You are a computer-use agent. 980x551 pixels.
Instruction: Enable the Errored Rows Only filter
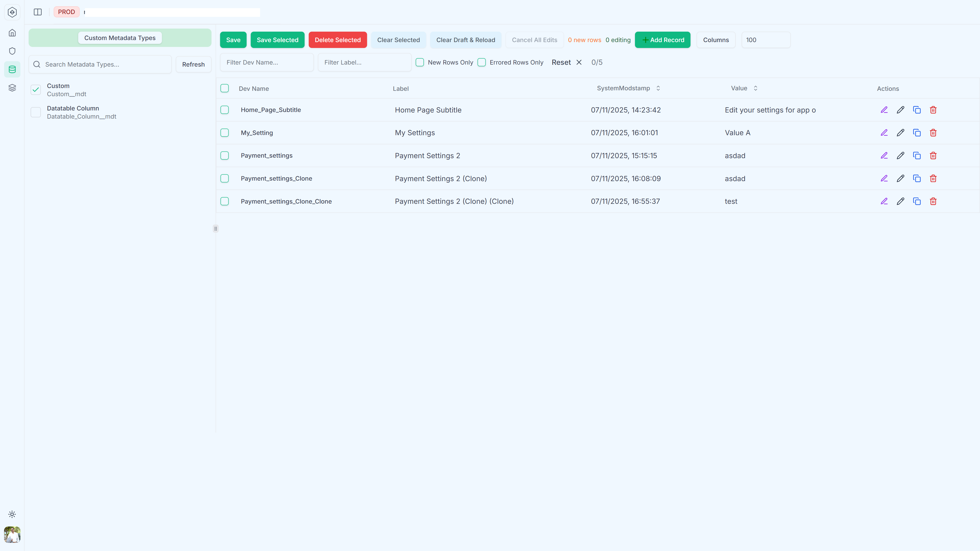click(482, 62)
